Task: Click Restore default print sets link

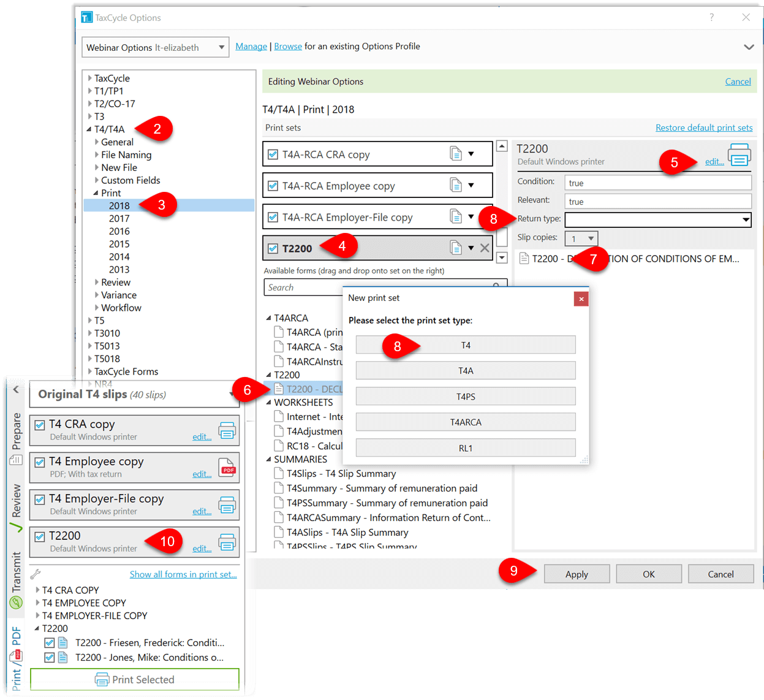Action: point(704,127)
